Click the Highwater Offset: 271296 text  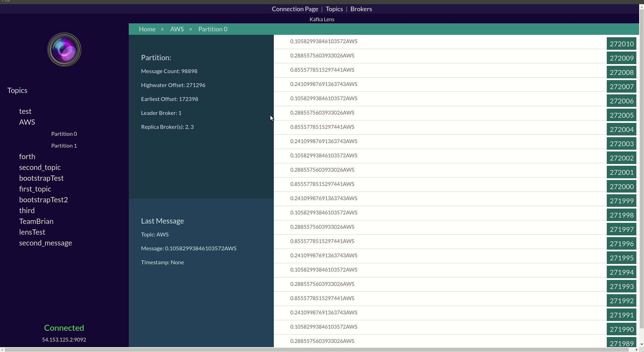tap(173, 85)
